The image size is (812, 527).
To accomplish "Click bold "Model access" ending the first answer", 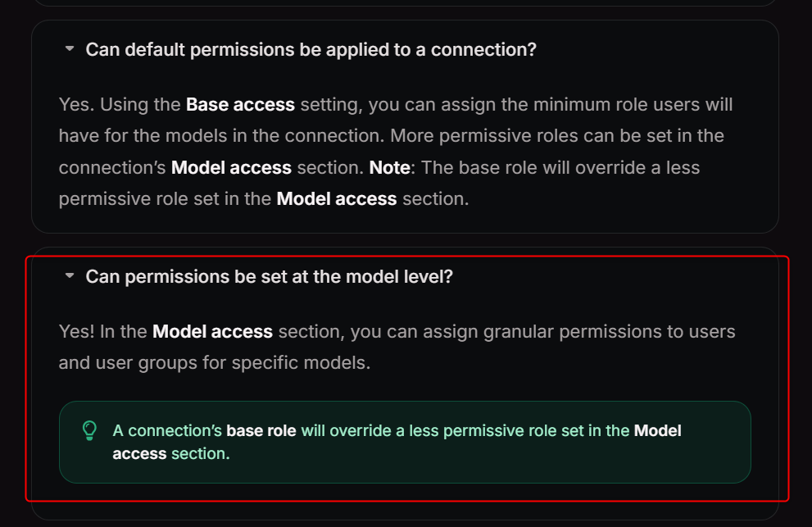I will (337, 198).
